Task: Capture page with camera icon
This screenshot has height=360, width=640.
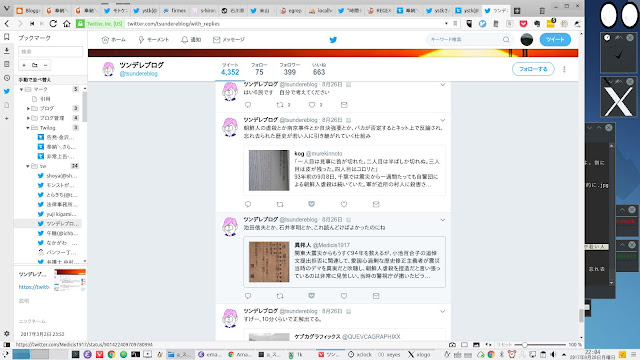Action: coord(452,345)
